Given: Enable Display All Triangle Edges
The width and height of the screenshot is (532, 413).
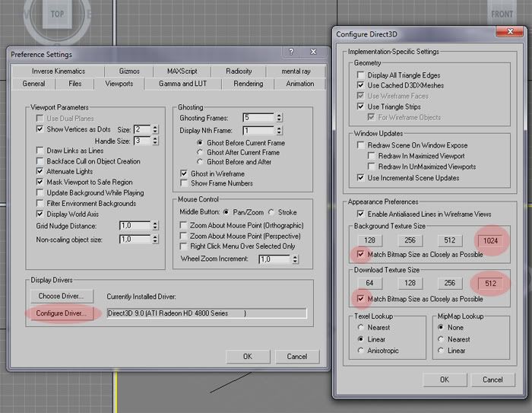Looking at the screenshot, I should tap(360, 75).
